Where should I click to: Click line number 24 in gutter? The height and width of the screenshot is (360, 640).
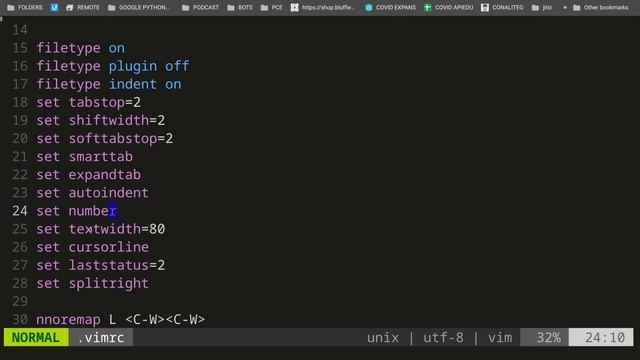pyautogui.click(x=20, y=211)
